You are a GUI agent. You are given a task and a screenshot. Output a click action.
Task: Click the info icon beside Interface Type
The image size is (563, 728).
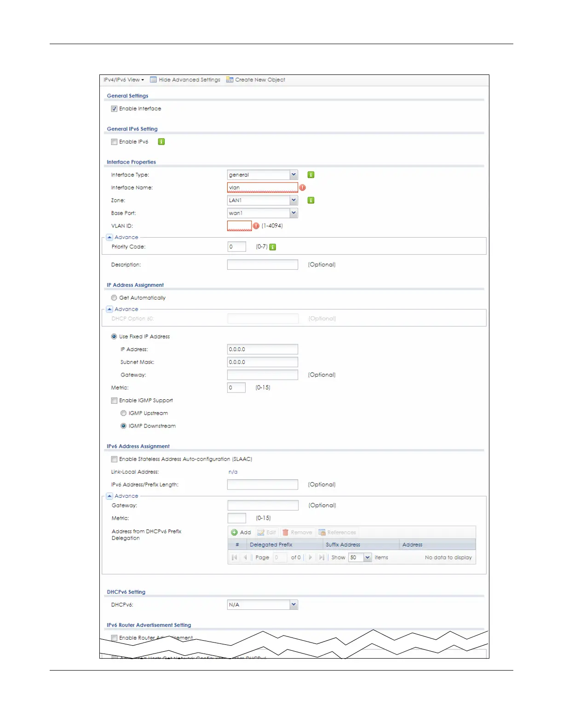311,175
